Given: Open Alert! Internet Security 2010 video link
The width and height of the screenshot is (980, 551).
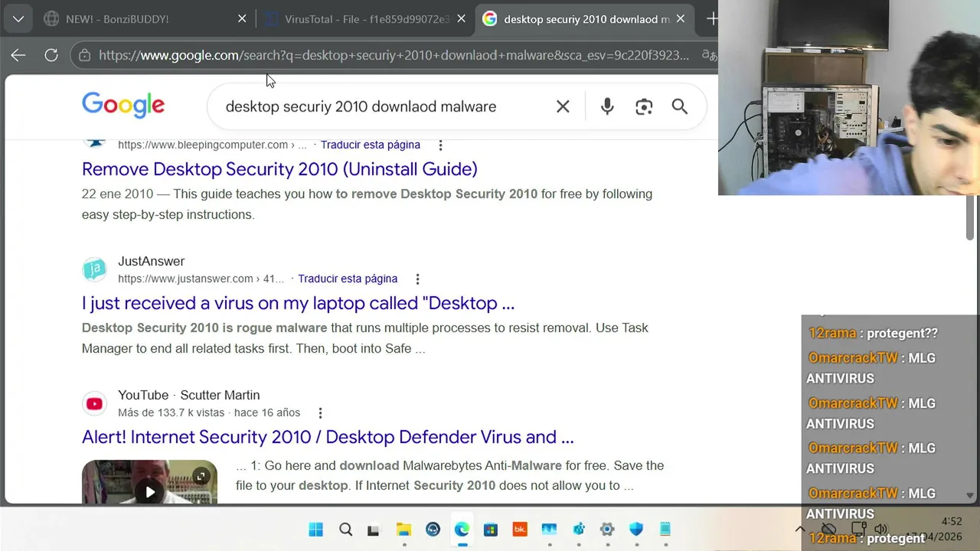Looking at the screenshot, I should point(328,437).
